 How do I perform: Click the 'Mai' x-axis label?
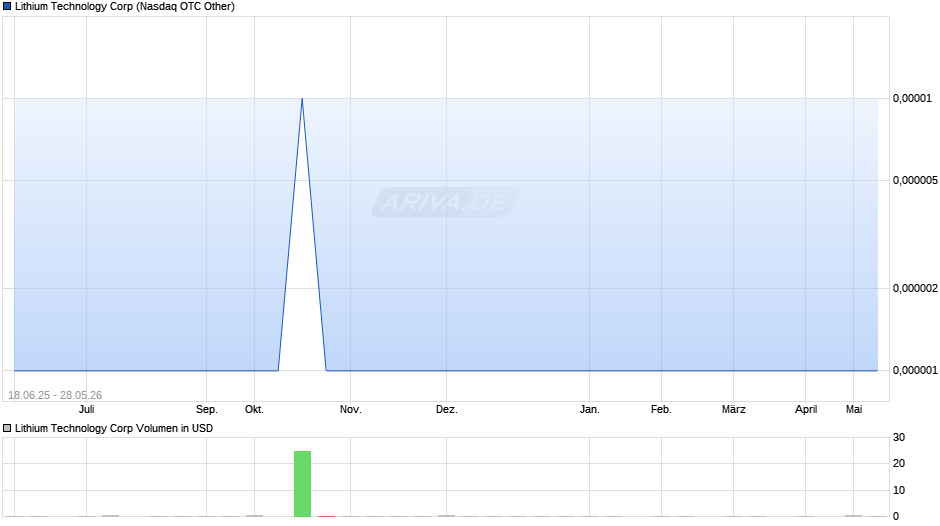854,409
